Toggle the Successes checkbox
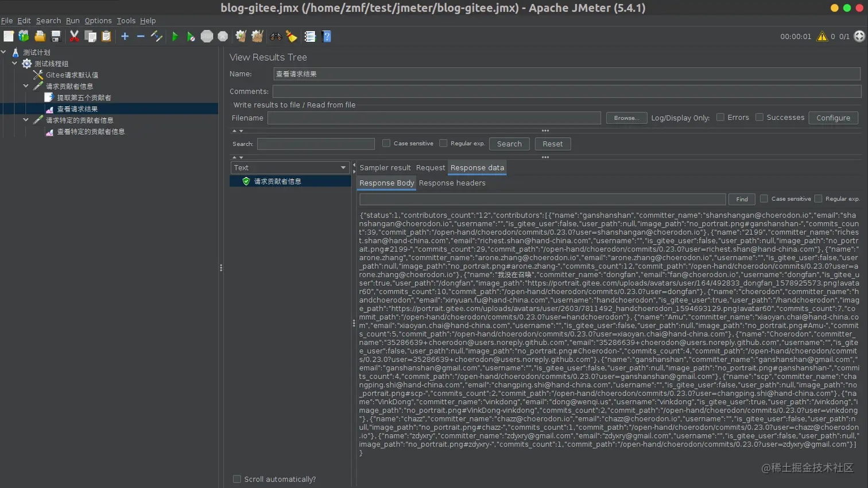Screen dimensions: 868x488 pos(759,117)
